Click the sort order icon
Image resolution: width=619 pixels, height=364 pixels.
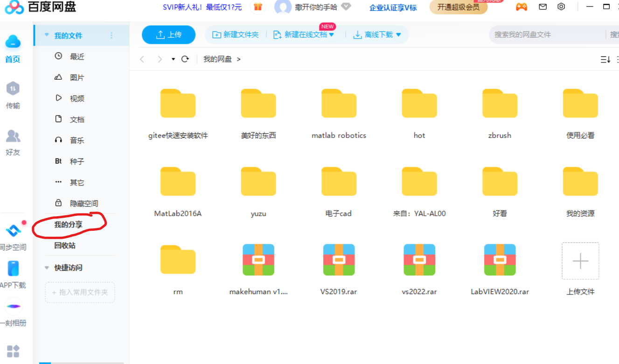605,59
